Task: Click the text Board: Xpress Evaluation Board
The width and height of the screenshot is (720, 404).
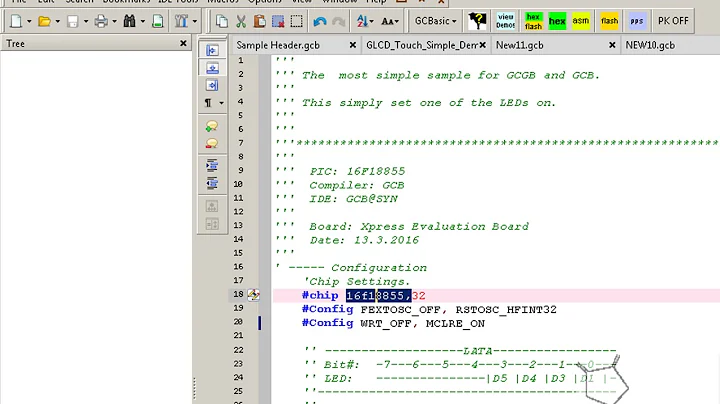Action: click(x=419, y=227)
